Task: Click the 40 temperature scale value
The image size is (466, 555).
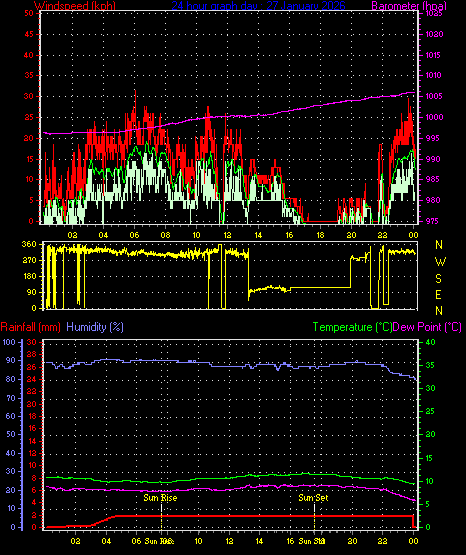Action: pos(430,342)
